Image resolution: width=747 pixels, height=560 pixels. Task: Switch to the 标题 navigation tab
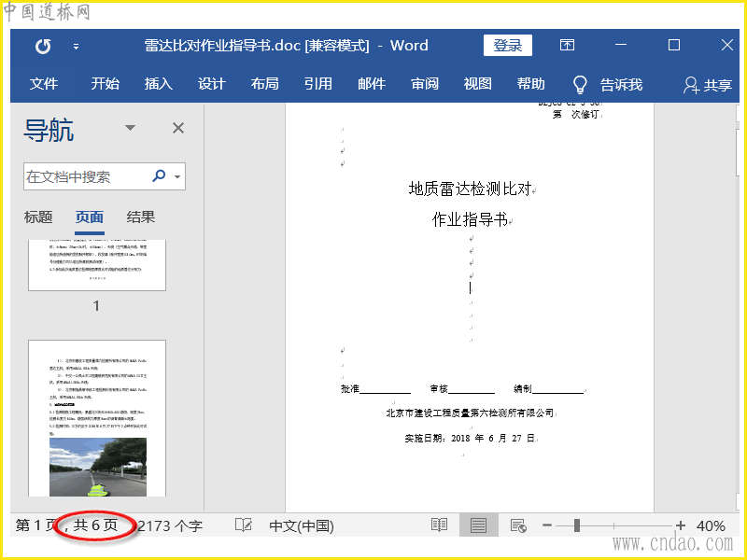pos(38,217)
